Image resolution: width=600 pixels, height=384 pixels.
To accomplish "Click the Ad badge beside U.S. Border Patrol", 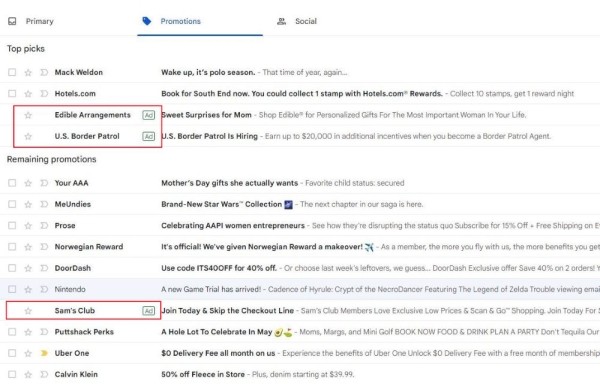I will (148, 136).
